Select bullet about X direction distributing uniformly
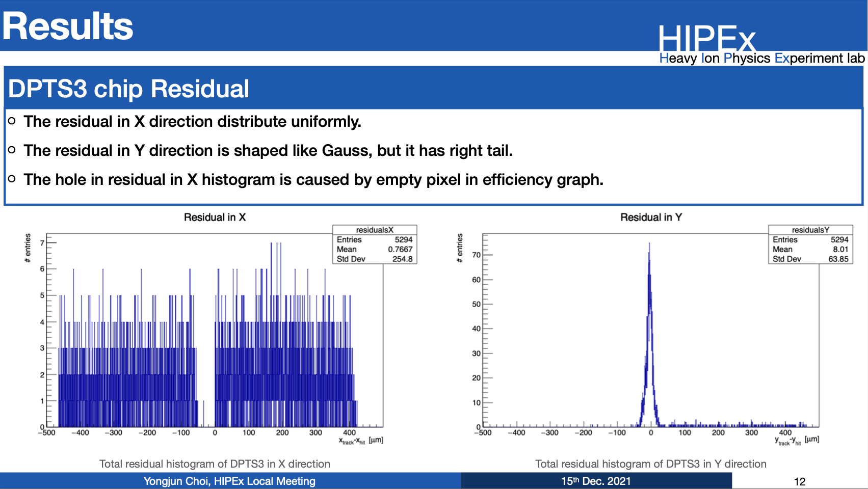This screenshot has width=868, height=489. pyautogui.click(x=192, y=122)
